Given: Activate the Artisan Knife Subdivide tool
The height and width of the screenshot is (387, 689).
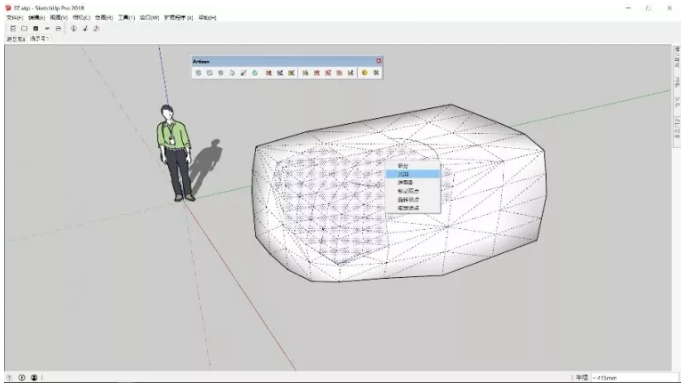Looking at the screenshot, I should tap(243, 73).
